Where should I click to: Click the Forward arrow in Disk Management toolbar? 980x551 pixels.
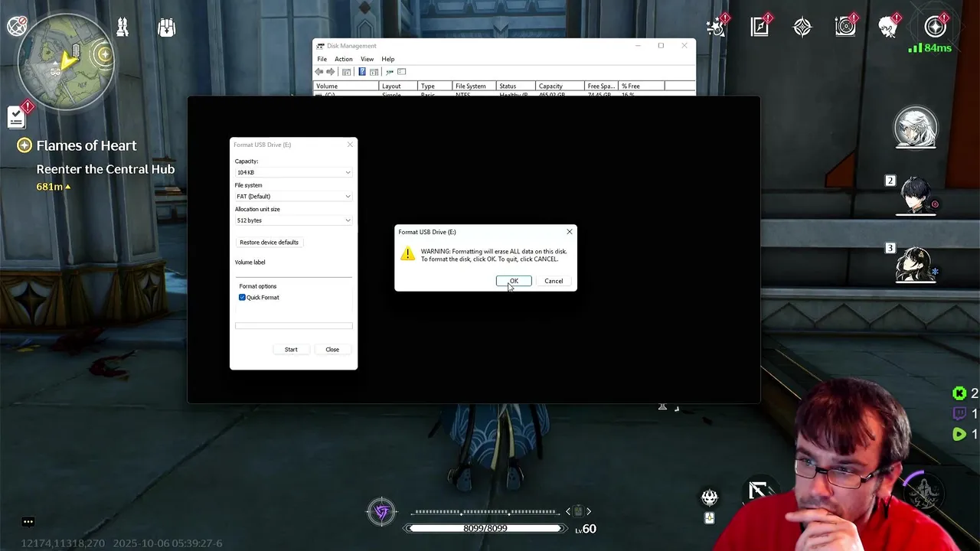tap(331, 72)
